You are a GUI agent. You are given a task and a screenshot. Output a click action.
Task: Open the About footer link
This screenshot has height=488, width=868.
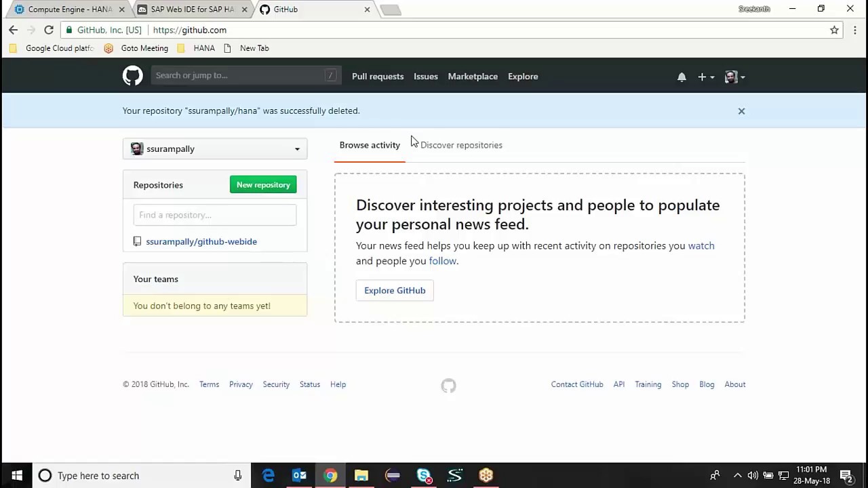click(735, 384)
